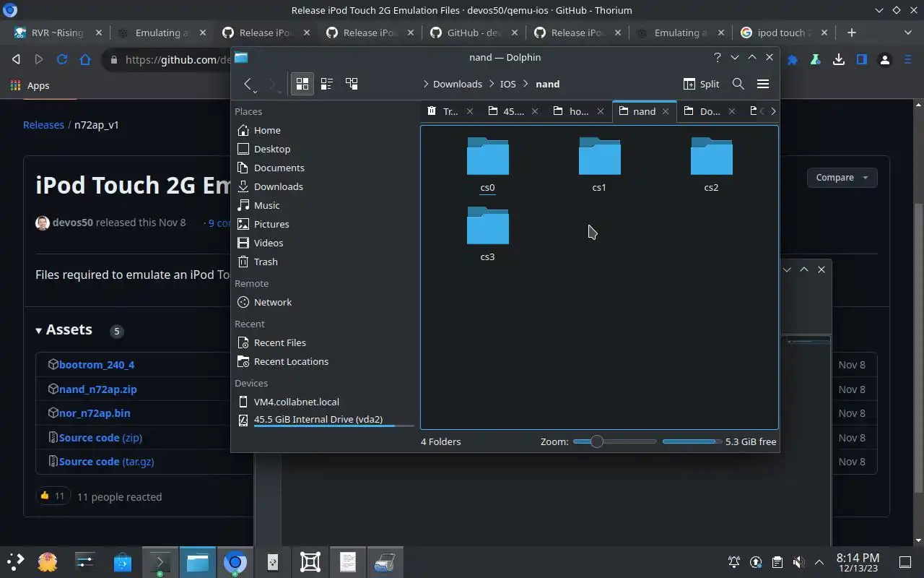Navigate to Downloads in breadcrumb path

click(x=458, y=84)
